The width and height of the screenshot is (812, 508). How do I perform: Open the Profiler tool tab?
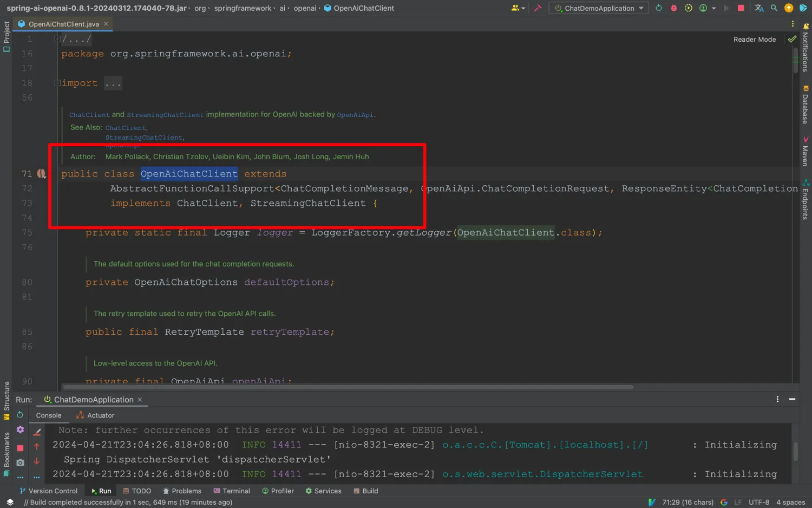278,491
